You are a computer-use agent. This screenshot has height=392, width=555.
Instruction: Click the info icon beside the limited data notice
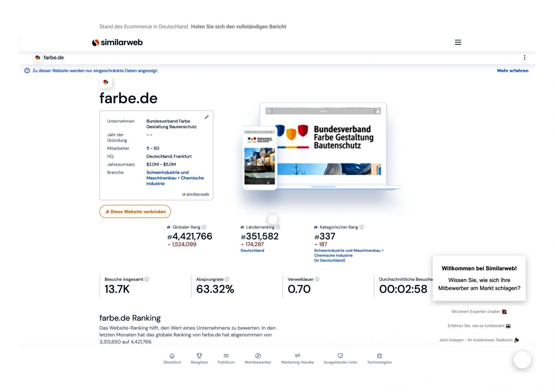[x=27, y=71]
